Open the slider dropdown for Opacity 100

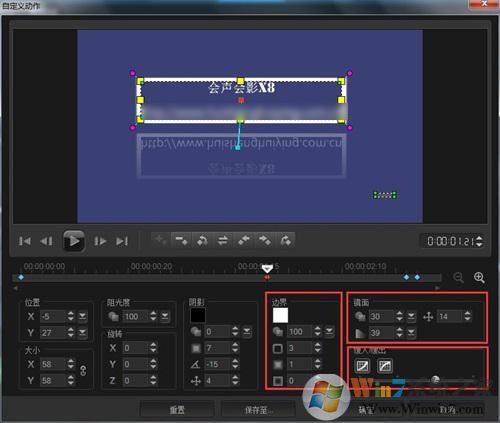tap(165, 316)
